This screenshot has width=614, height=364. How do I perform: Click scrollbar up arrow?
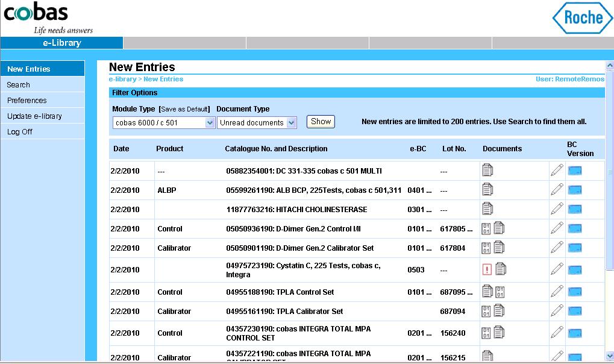[610, 65]
